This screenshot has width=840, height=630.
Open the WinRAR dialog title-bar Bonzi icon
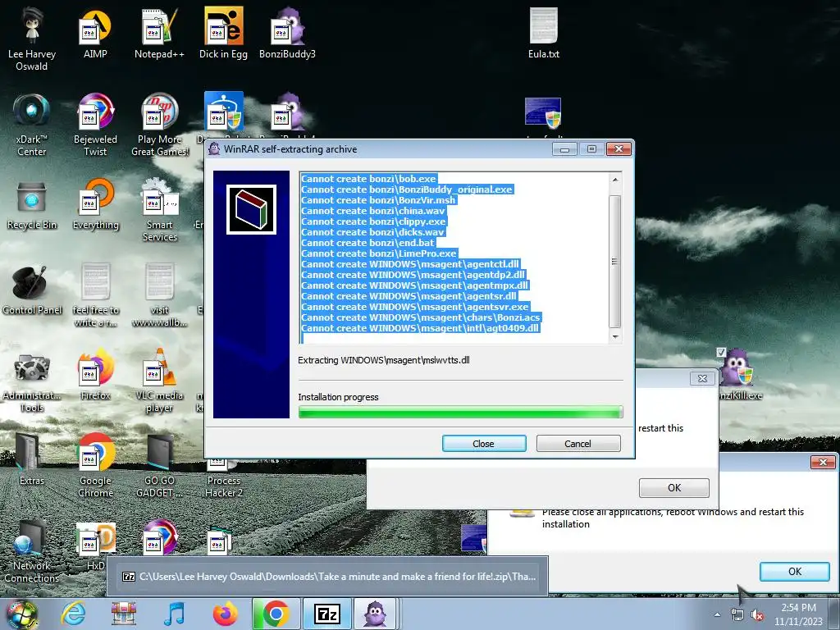coord(214,149)
